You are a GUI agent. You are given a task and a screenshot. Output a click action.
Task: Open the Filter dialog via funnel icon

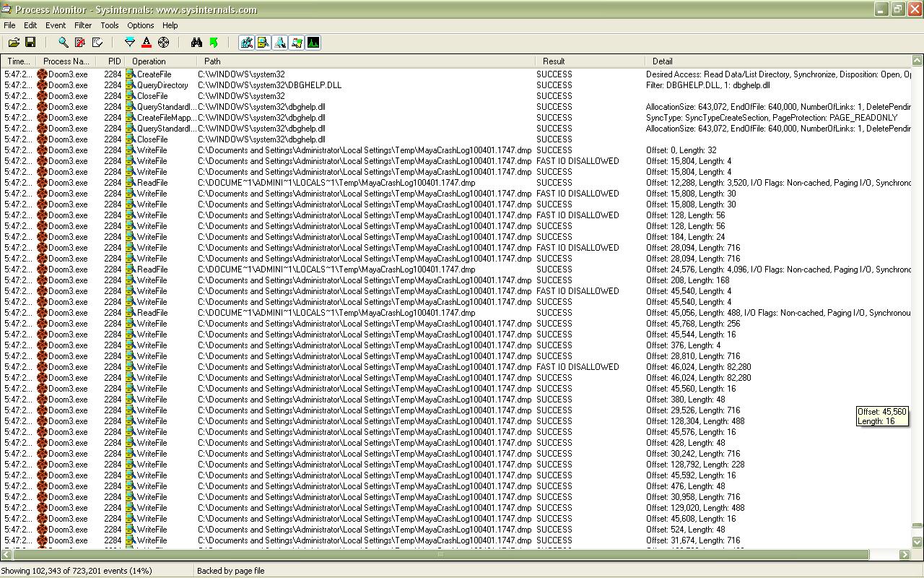click(x=130, y=43)
